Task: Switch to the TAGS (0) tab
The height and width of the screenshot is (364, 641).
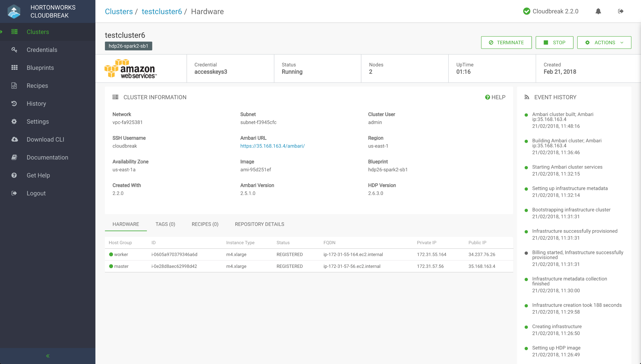Action: click(x=165, y=224)
